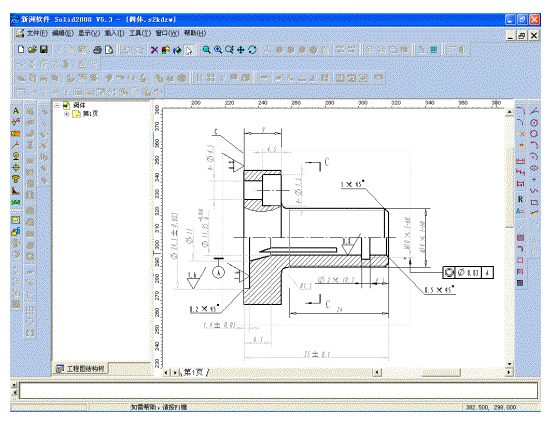This screenshot has width=555, height=429.
Task: Open the 帮助(H) menu
Action: click(195, 33)
